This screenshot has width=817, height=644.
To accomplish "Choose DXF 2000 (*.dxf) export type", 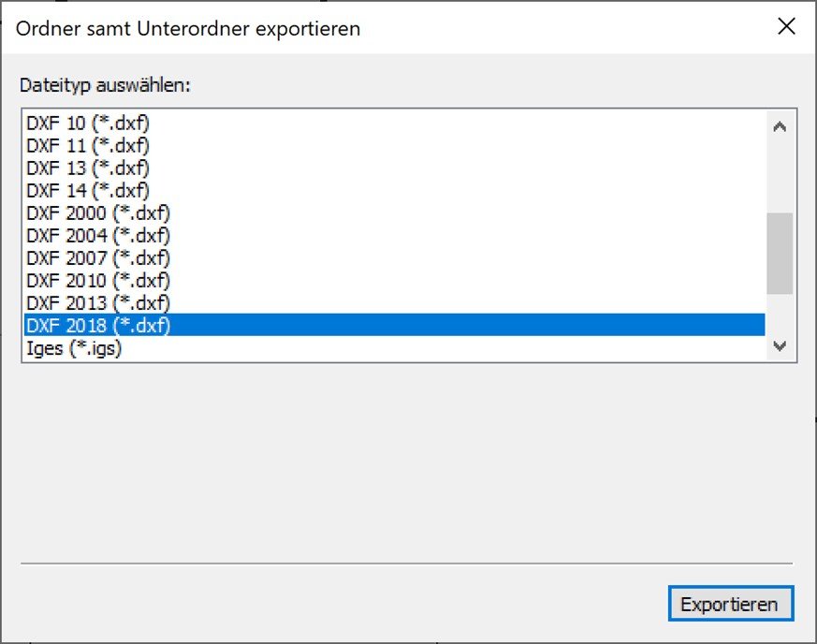I will 98,213.
